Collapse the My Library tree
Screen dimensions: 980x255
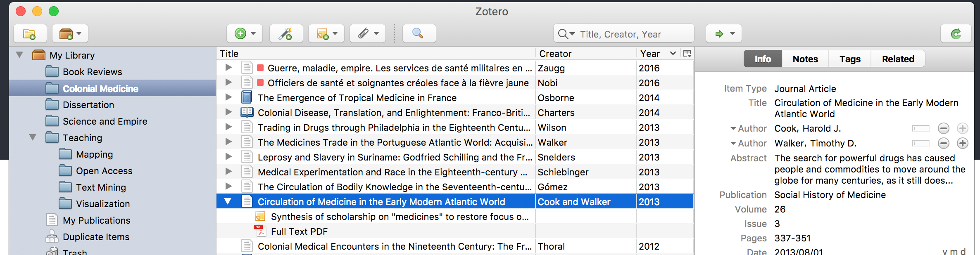click(x=19, y=55)
